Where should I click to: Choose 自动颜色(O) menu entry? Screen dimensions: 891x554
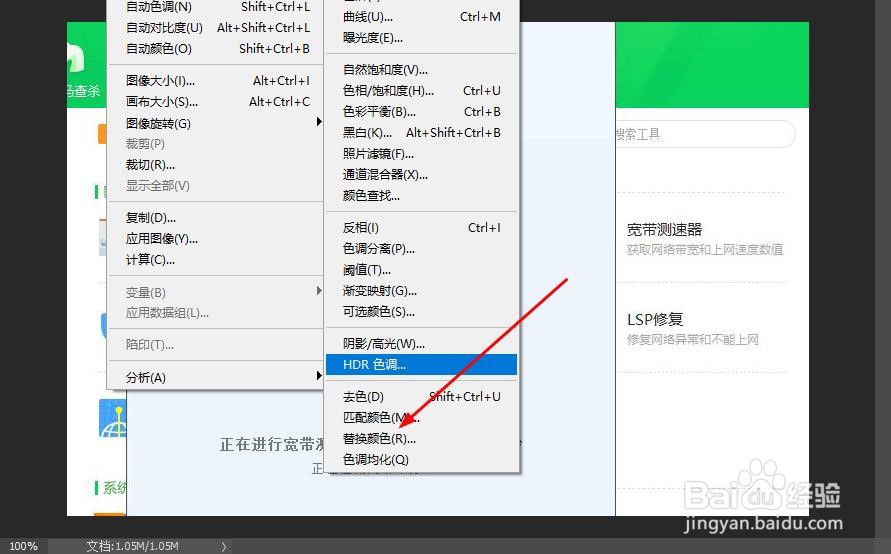point(215,49)
